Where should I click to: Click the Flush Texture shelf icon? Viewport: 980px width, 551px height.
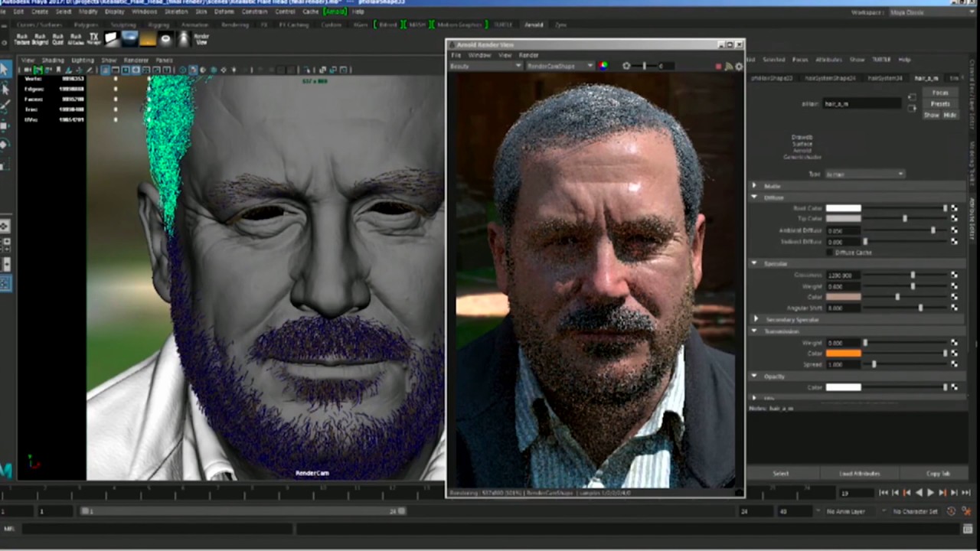click(21, 38)
